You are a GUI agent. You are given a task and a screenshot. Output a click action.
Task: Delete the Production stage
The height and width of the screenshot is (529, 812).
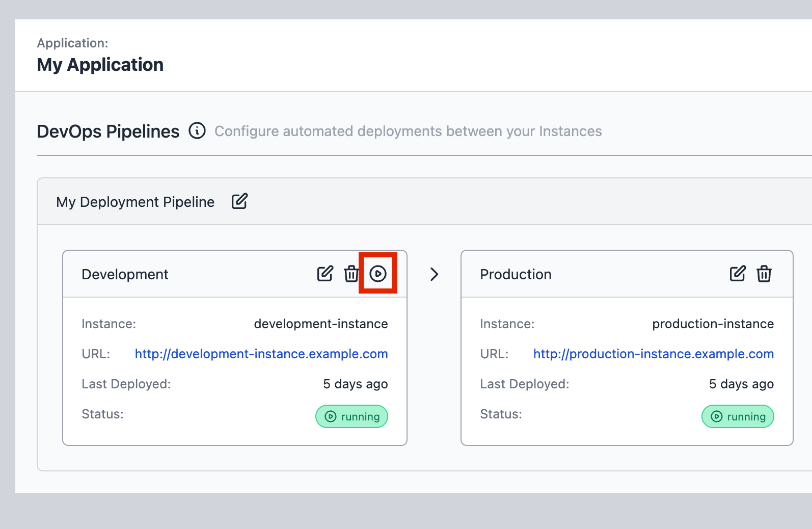pyautogui.click(x=764, y=274)
